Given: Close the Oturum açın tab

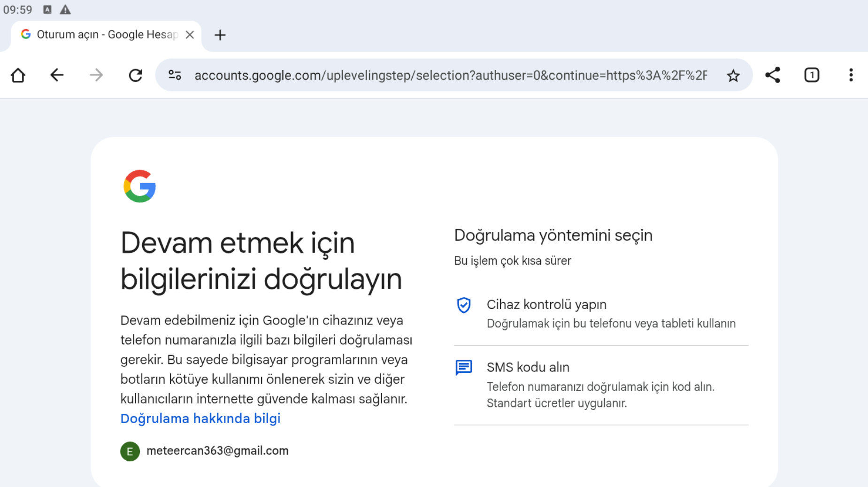Looking at the screenshot, I should pyautogui.click(x=190, y=35).
